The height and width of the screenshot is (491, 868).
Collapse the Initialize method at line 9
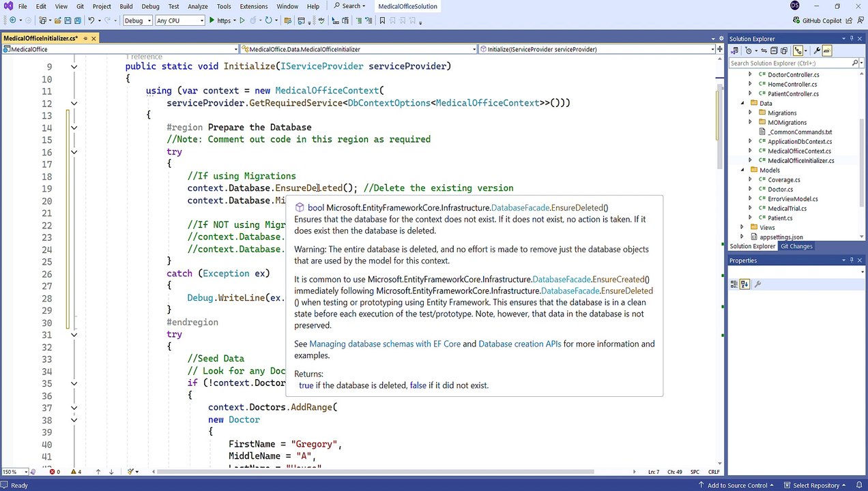pyautogui.click(x=74, y=67)
